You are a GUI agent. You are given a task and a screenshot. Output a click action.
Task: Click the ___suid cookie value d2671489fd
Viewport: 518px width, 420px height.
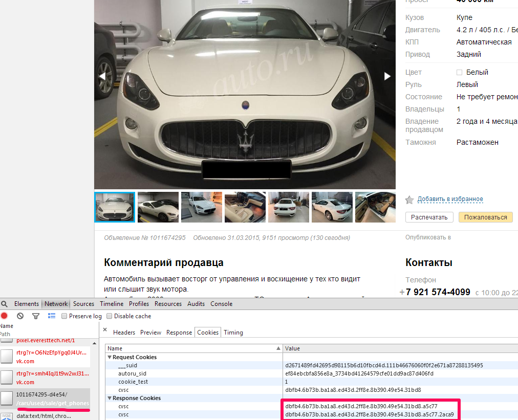click(384, 365)
